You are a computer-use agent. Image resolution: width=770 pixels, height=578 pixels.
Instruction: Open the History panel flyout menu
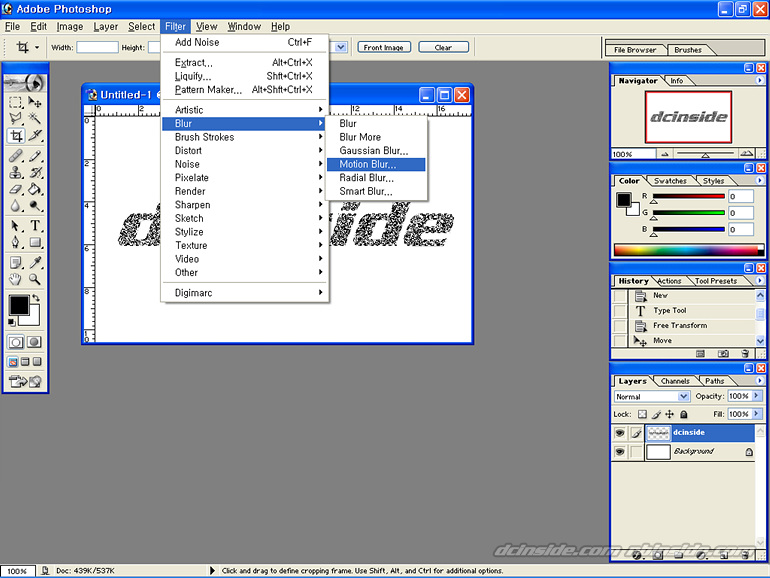click(759, 280)
